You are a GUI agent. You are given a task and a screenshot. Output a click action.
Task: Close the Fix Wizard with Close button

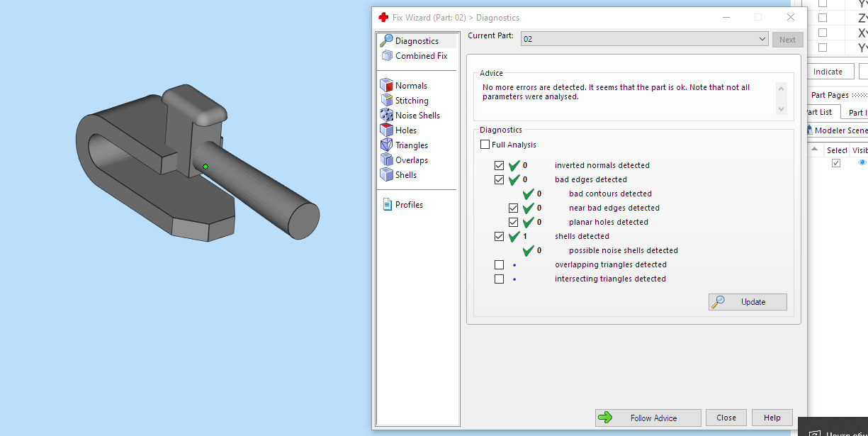[726, 418]
